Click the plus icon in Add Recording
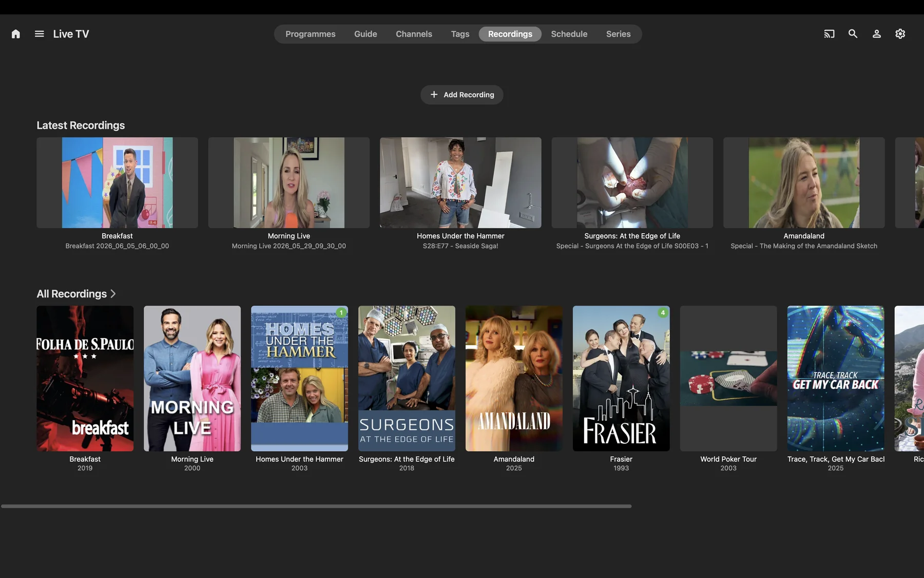This screenshot has height=578, width=924. 434,95
